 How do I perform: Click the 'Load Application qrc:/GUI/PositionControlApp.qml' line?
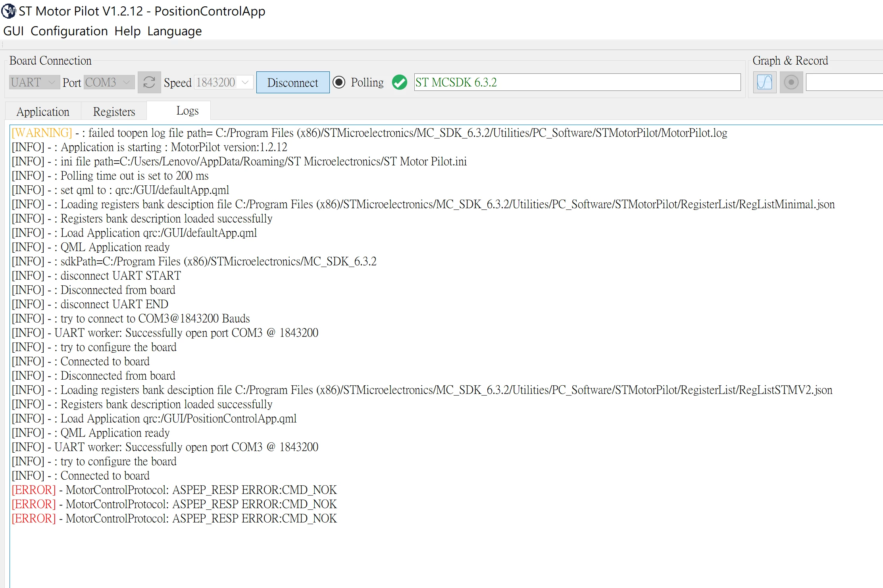pos(154,419)
